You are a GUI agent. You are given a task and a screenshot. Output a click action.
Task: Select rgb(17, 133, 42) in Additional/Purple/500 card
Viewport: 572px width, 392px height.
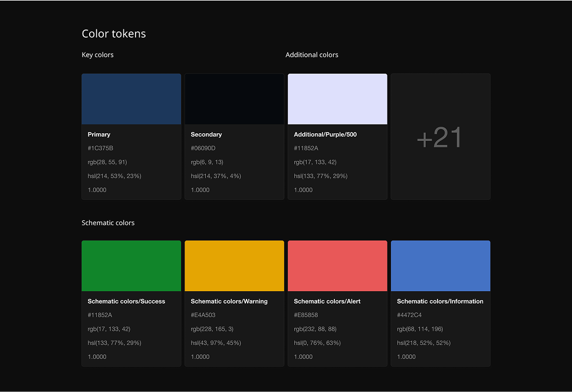pos(315,162)
